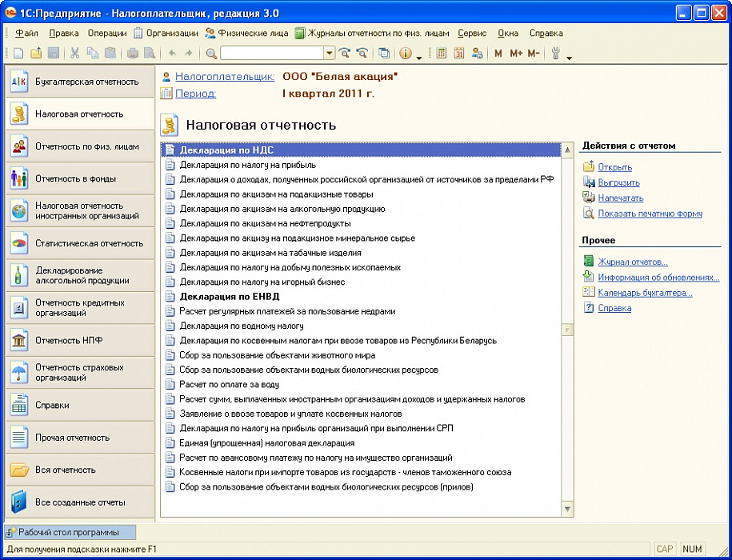Open dropdown arrow next to info icon
This screenshot has width=732, height=560.
pos(418,58)
